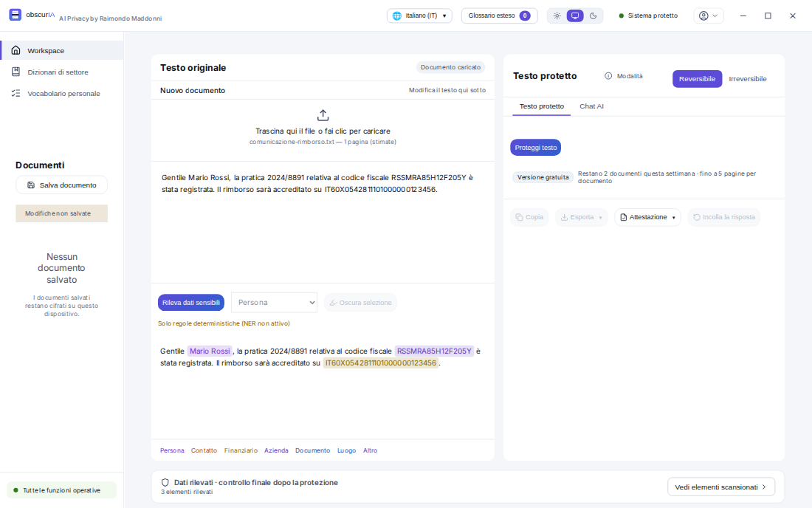Click the Copia button
This screenshot has width=812, height=508.
click(529, 218)
